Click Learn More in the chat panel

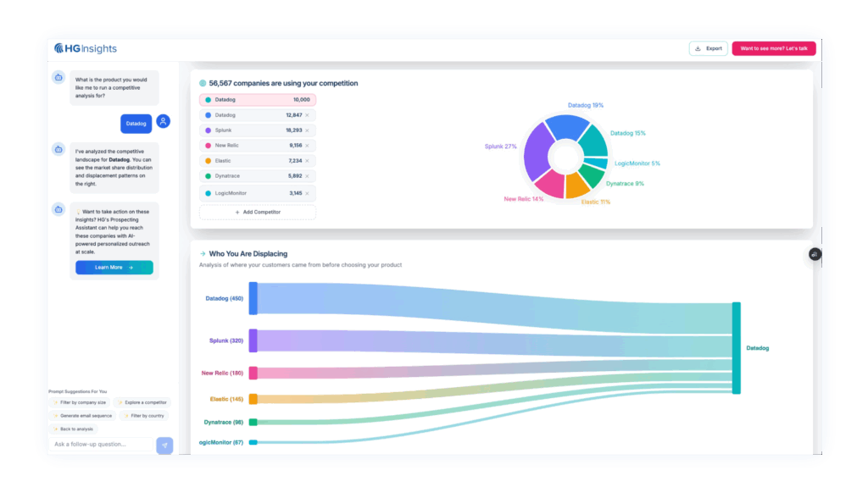(114, 268)
